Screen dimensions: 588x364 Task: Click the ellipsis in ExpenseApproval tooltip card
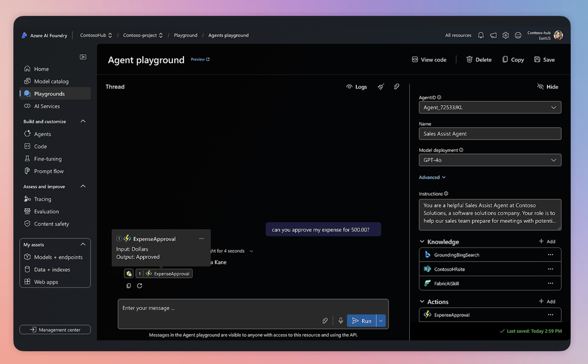[201, 238]
